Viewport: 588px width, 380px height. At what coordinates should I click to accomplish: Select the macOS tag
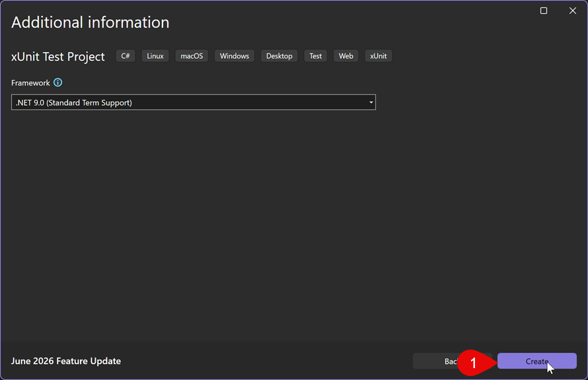(192, 56)
